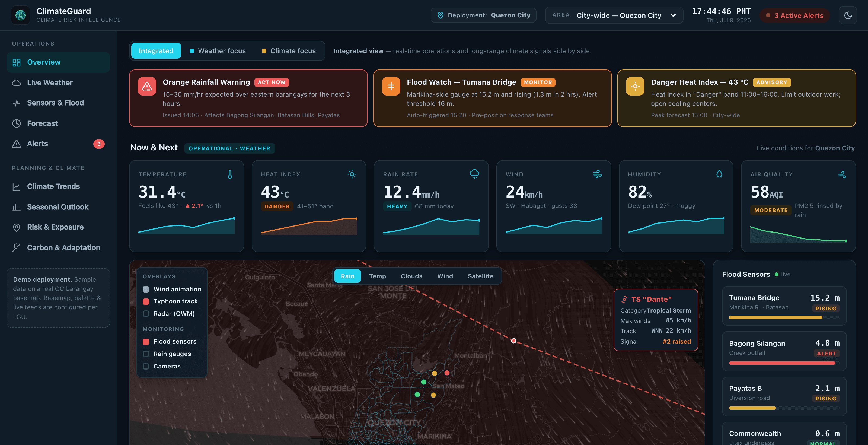
Task: Click Danger Heat Index sun icon
Action: pos(635,86)
